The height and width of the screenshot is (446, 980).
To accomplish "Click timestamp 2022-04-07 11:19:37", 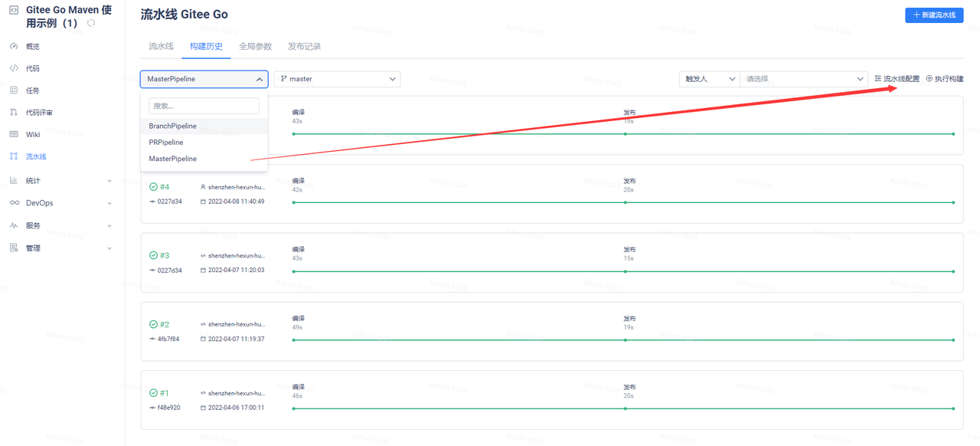I will (x=237, y=339).
